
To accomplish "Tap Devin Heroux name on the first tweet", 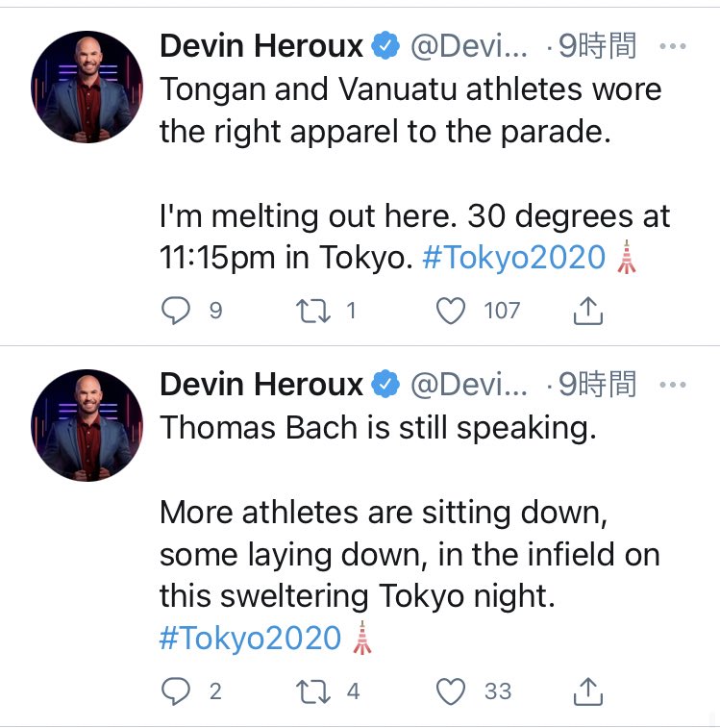I will pyautogui.click(x=261, y=46).
